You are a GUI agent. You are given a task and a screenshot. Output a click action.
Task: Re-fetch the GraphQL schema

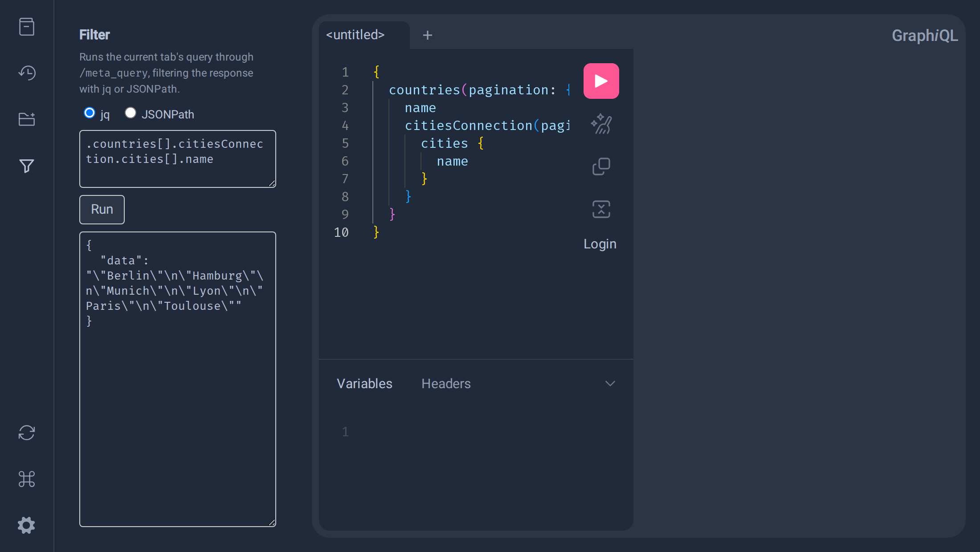27,433
